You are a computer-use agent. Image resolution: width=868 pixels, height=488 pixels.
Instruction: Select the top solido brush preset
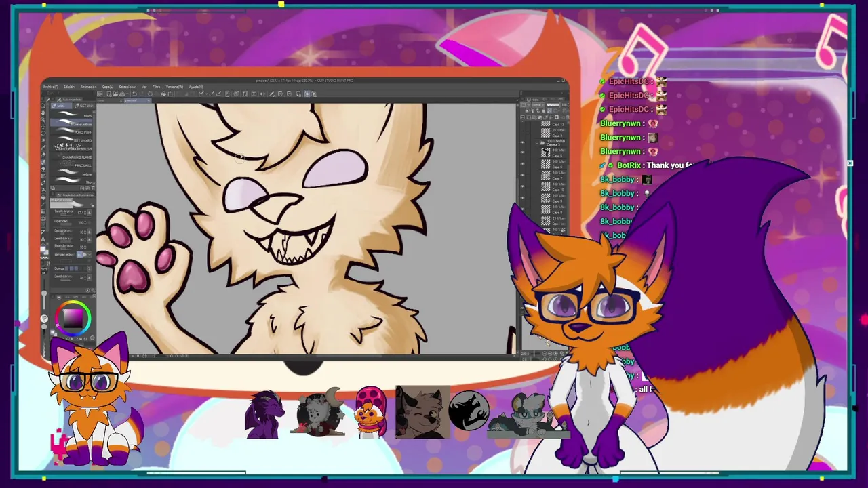pos(71,115)
